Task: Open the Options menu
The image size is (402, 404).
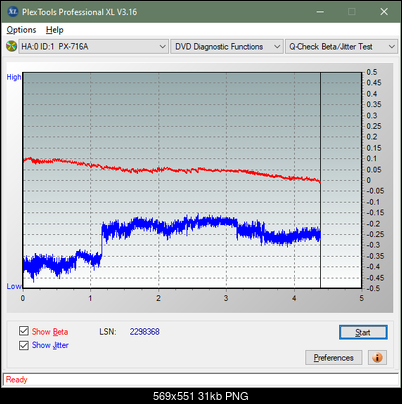Action: (21, 30)
